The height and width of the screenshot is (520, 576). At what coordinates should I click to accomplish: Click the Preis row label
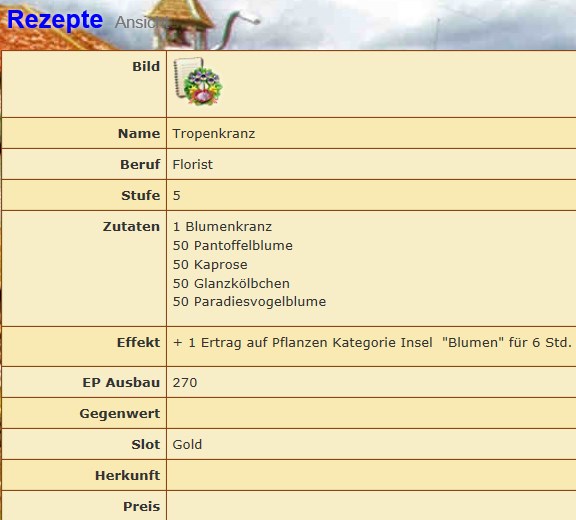[142, 507]
